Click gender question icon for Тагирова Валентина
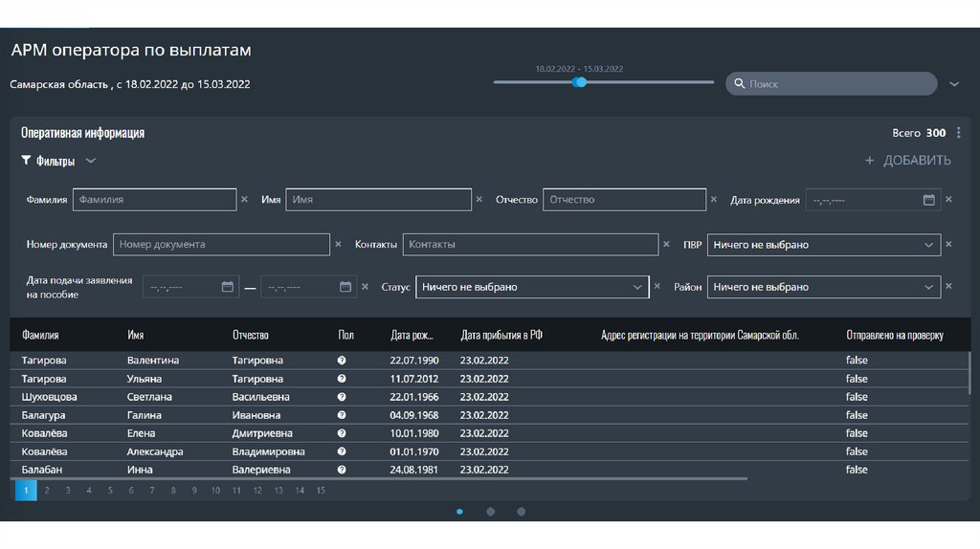This screenshot has width=980, height=549. coord(342,361)
